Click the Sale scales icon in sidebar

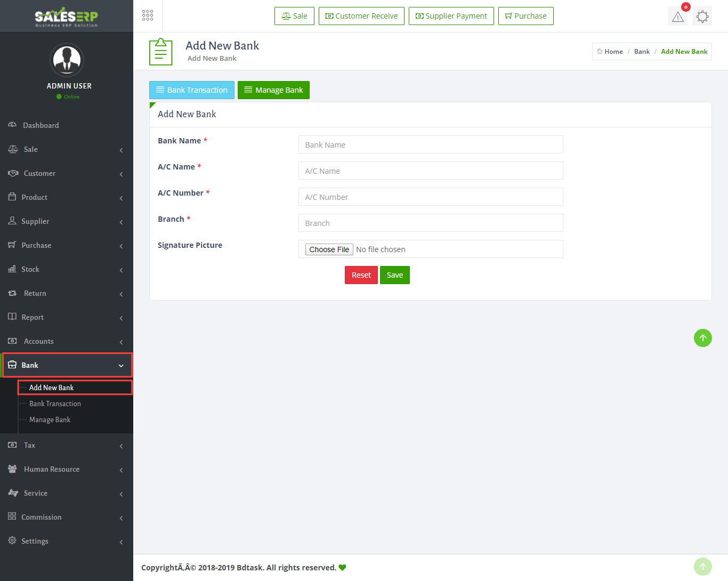coord(13,149)
